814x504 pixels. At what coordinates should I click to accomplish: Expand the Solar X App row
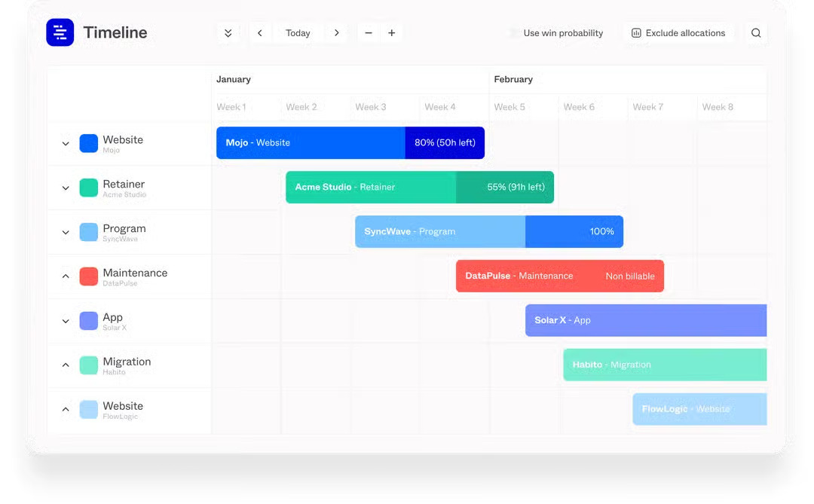click(x=66, y=321)
